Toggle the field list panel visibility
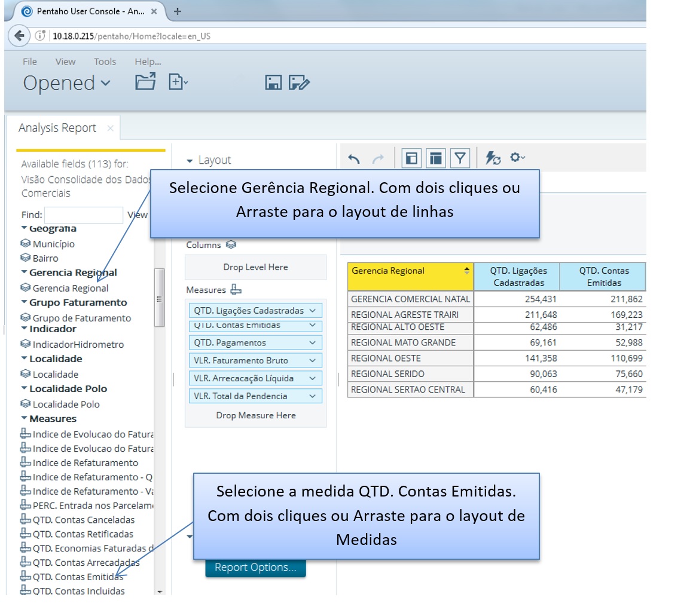696x616 pixels. [411, 158]
